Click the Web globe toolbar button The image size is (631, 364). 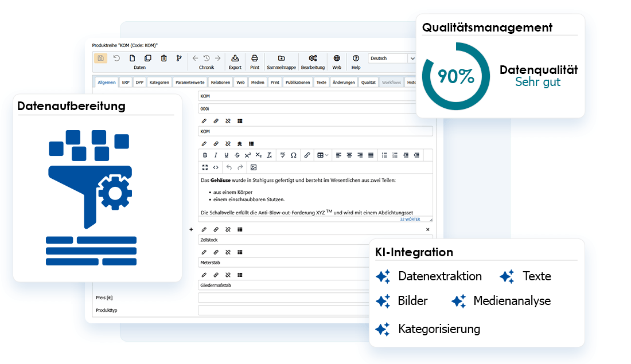337,61
